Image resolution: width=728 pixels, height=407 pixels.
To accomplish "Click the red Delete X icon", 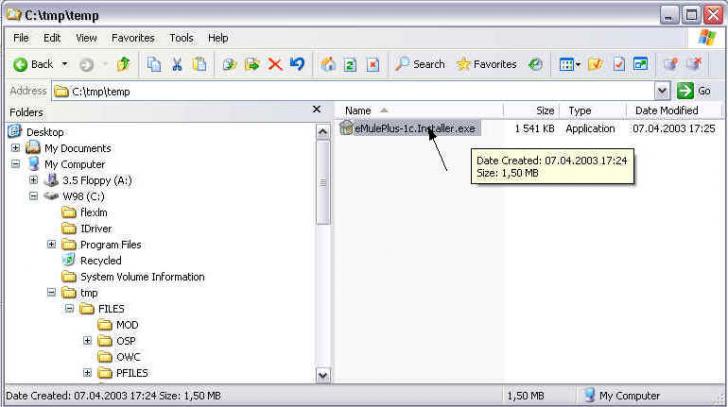I will [x=274, y=64].
